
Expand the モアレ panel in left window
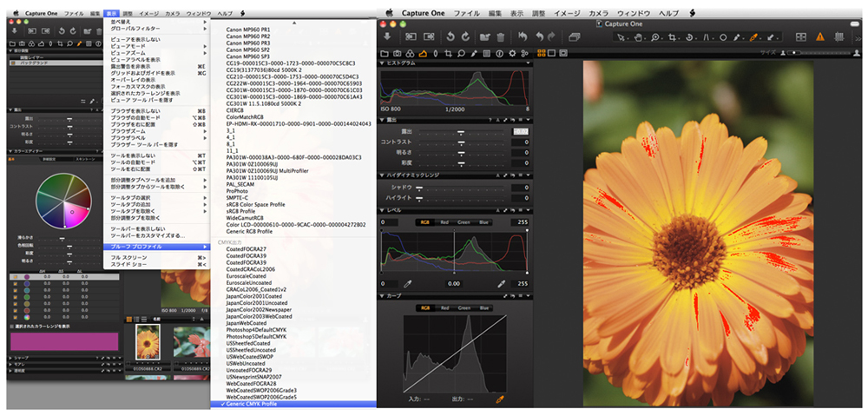pos(11,365)
